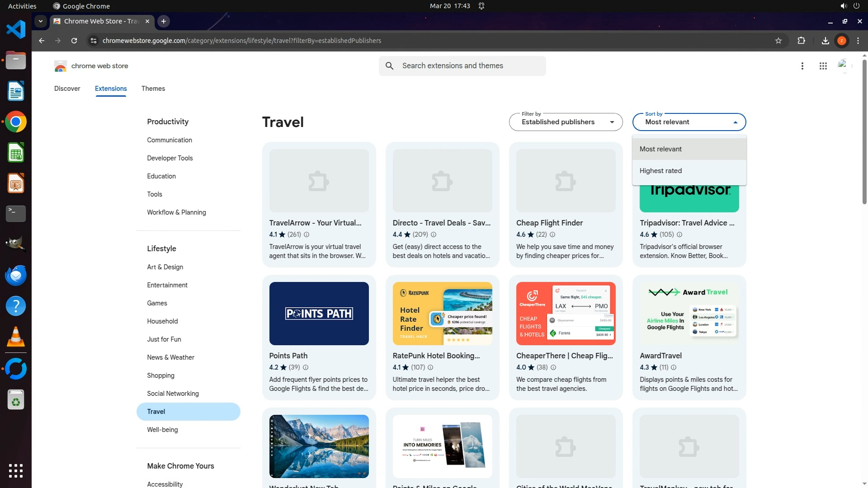Reload the page with refresh icon
Viewport: 868px width, 488px height.
click(74, 41)
